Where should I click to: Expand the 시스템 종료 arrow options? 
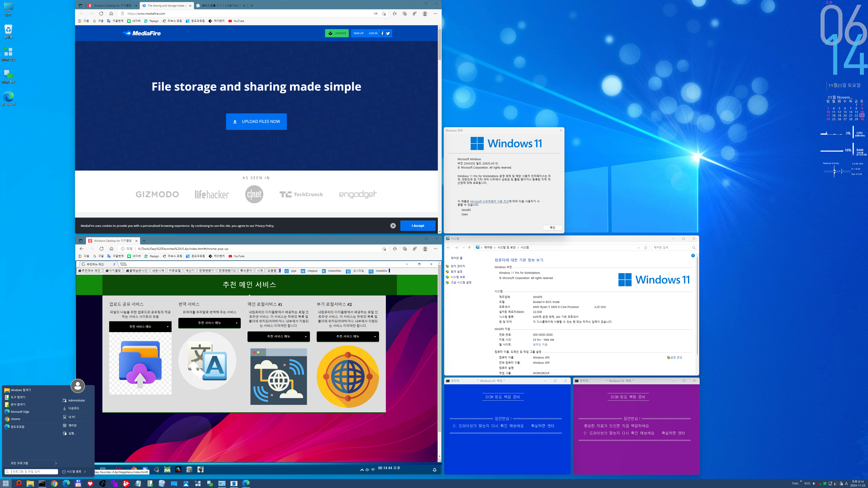(85, 472)
